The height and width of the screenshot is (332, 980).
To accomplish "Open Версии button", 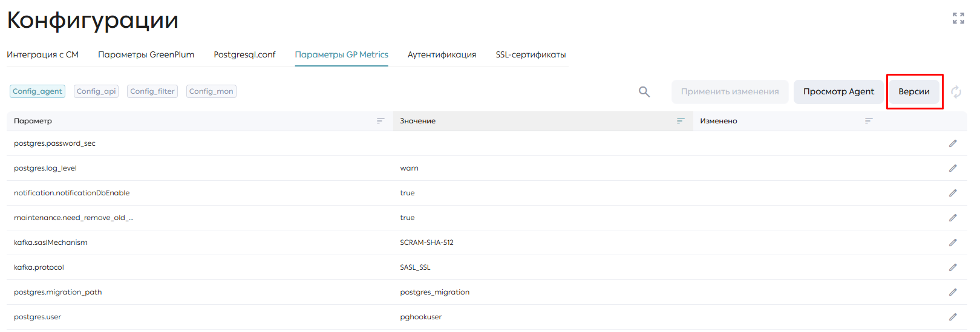I will click(914, 92).
